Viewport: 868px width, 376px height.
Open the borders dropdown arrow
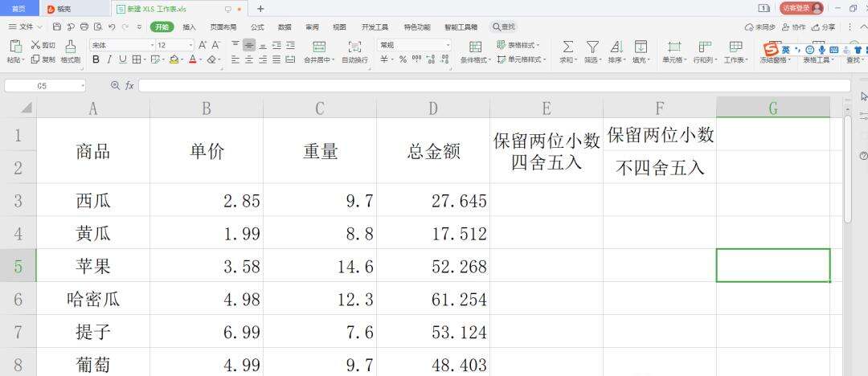pyautogui.click(x=144, y=59)
